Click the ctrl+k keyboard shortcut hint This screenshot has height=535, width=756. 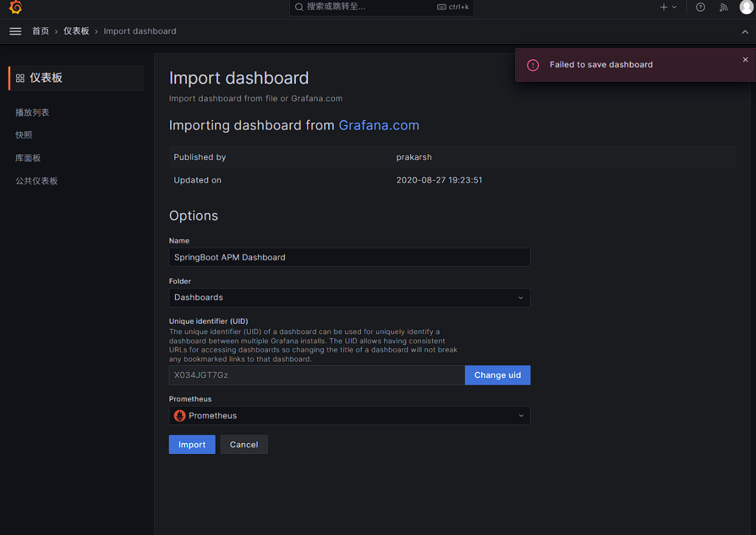pos(453,7)
